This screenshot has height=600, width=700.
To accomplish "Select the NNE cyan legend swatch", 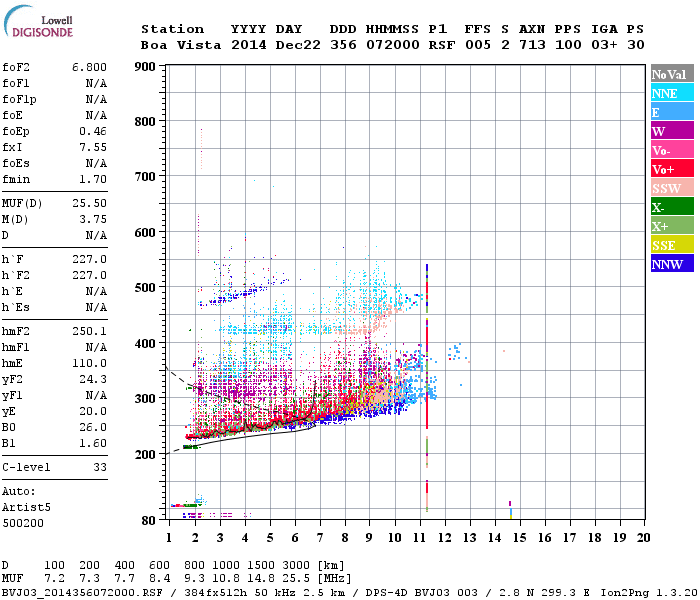I will point(672,93).
